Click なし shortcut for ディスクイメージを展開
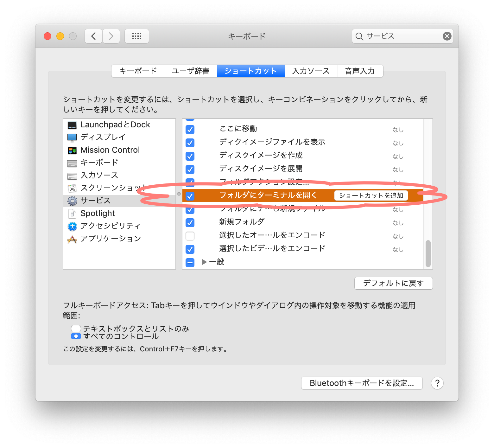The image size is (494, 448). pos(398,170)
